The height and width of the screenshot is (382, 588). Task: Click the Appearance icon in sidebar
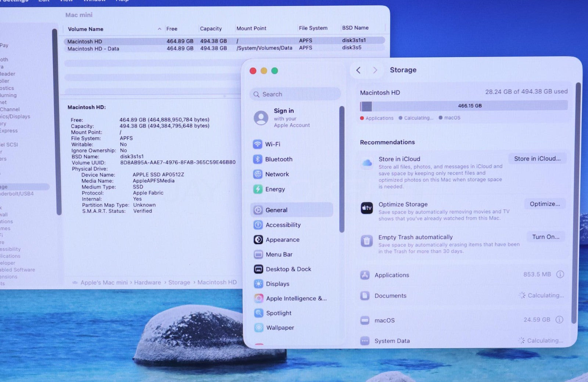(x=258, y=240)
